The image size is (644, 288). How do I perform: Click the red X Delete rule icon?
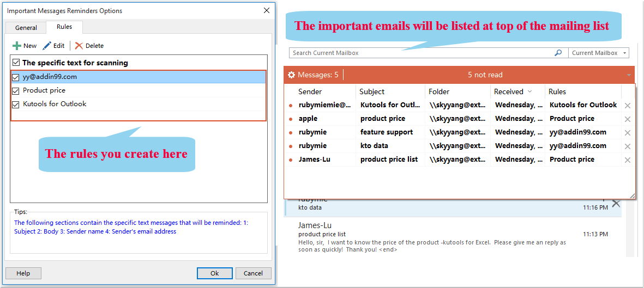(79, 46)
